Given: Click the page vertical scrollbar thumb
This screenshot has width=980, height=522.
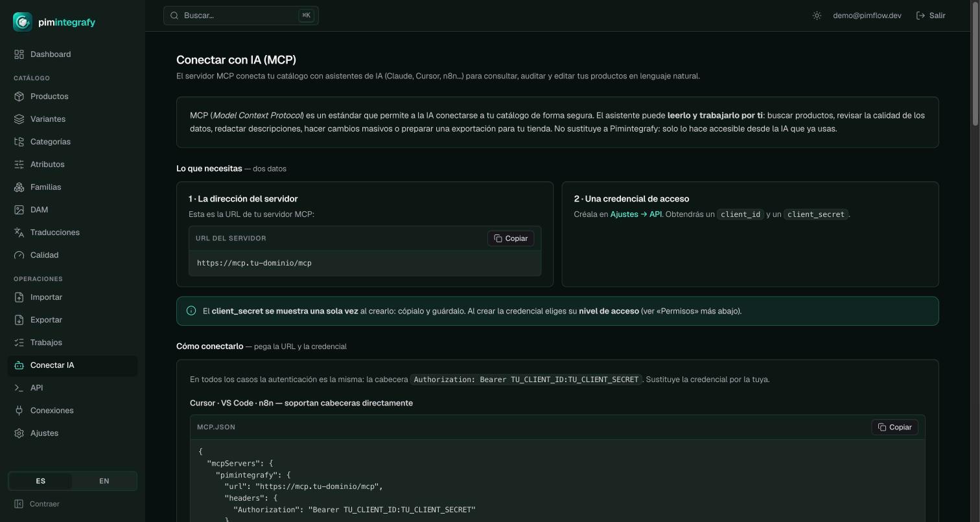Looking at the screenshot, I should (975, 65).
